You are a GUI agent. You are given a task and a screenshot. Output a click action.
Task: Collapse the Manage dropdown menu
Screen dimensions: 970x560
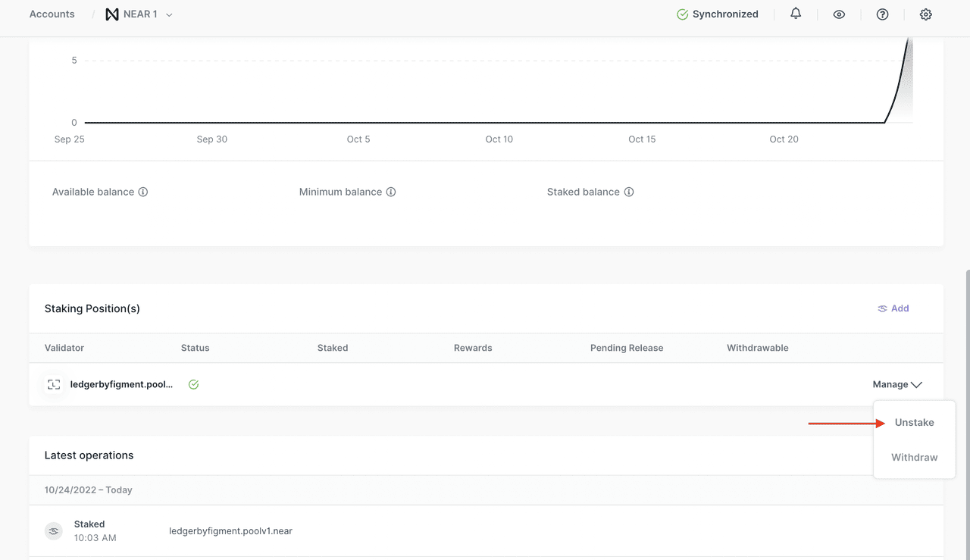(x=897, y=385)
